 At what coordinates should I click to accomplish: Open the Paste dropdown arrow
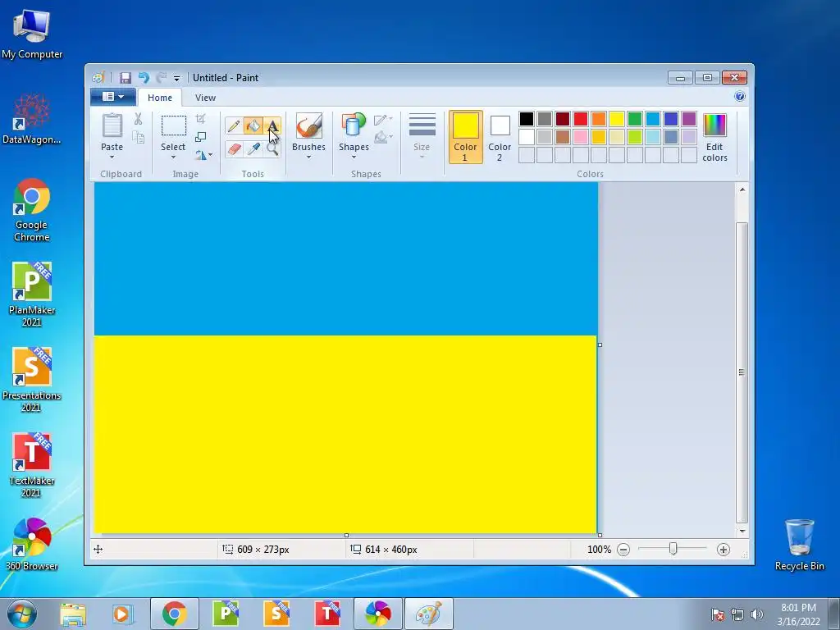[x=112, y=157]
